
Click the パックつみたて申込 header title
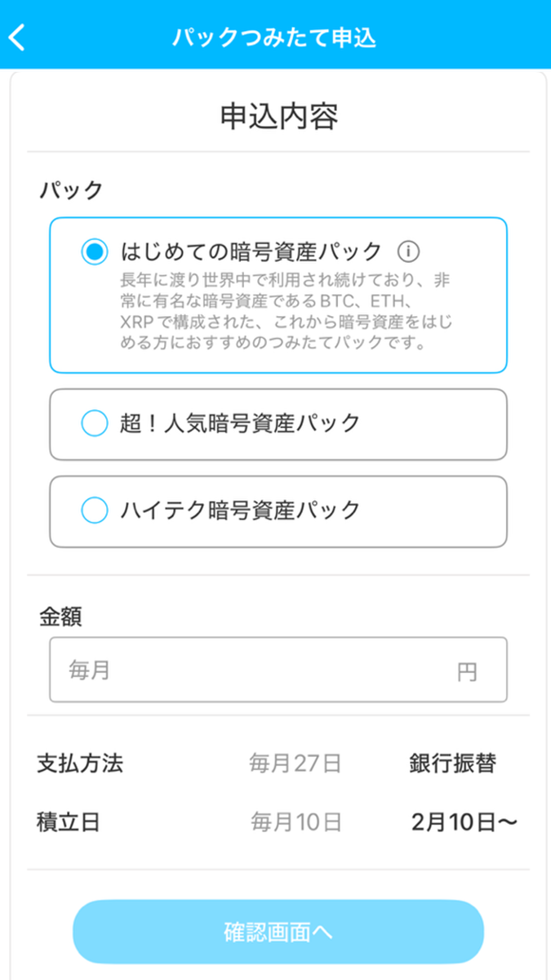tap(274, 38)
